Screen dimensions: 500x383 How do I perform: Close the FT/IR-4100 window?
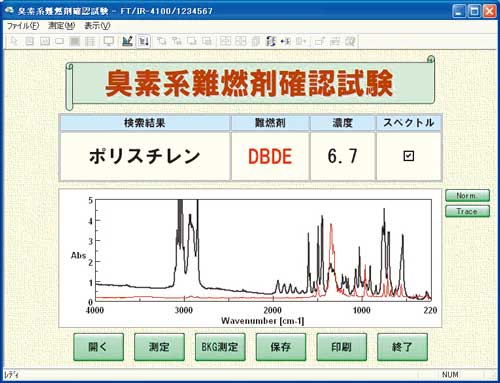(490, 11)
